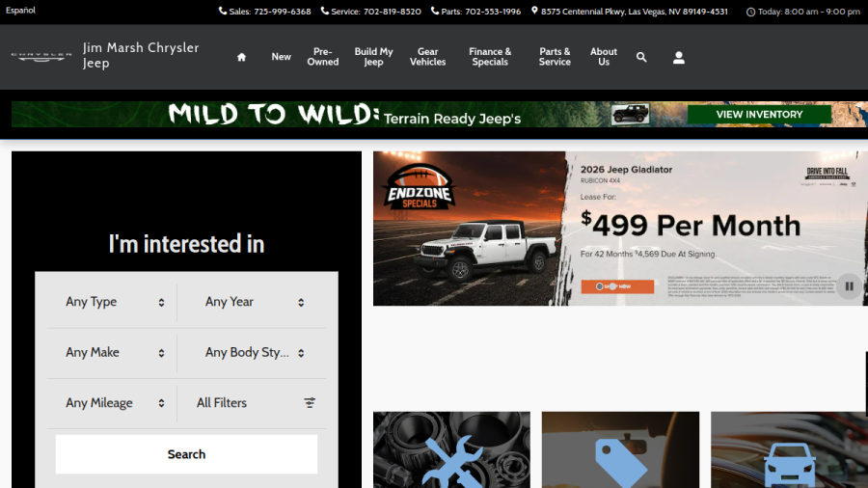Open the Jim Marsh Chrysler Jeep title
The image size is (868, 488).
(x=141, y=55)
